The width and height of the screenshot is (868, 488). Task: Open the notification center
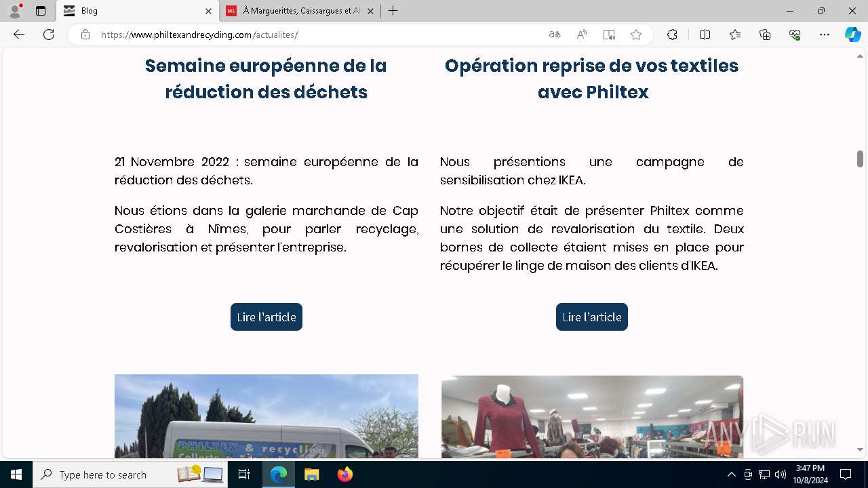(x=846, y=474)
